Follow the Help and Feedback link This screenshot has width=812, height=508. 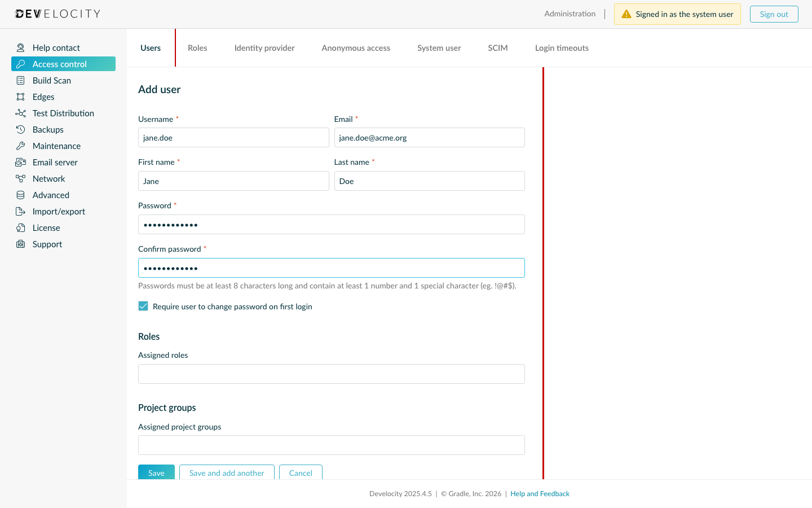click(x=540, y=493)
